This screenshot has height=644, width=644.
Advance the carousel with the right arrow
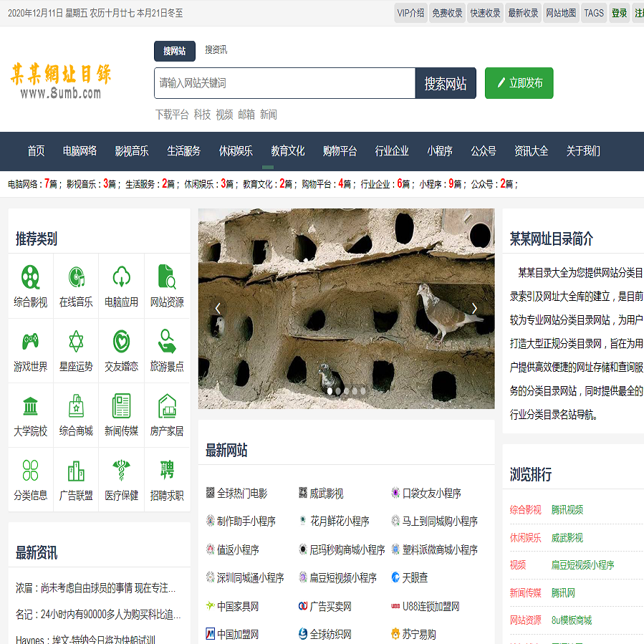pos(474,307)
